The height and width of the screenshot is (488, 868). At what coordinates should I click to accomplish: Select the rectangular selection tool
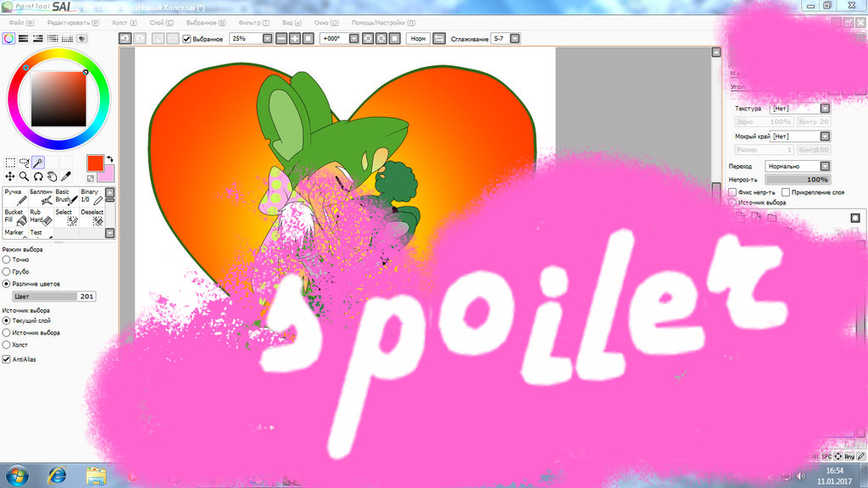pos(10,162)
